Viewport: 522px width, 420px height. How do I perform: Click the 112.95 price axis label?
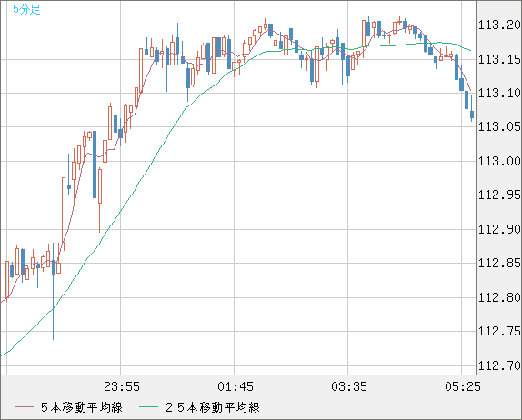pos(499,195)
